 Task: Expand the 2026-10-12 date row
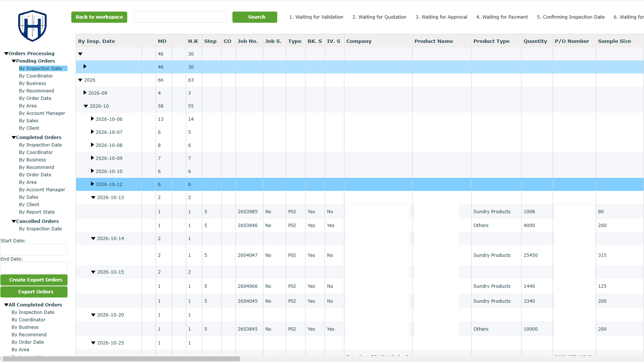point(93,184)
